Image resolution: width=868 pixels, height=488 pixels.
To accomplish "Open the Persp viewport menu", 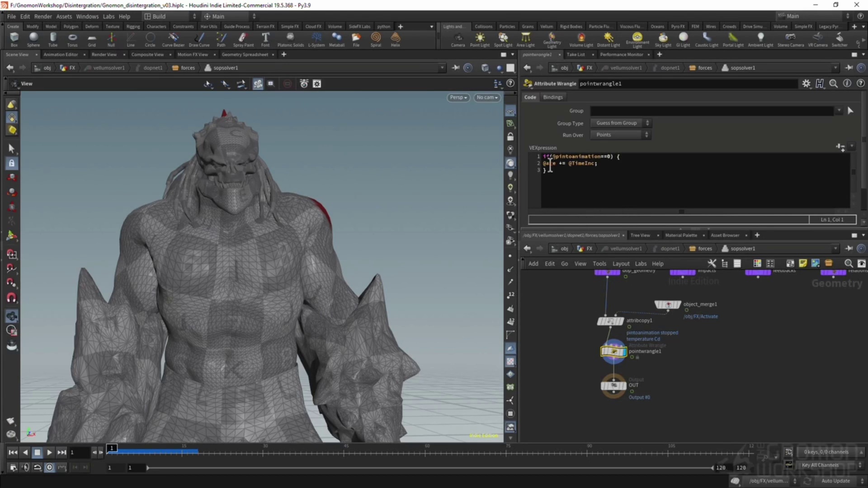I will 458,98.
